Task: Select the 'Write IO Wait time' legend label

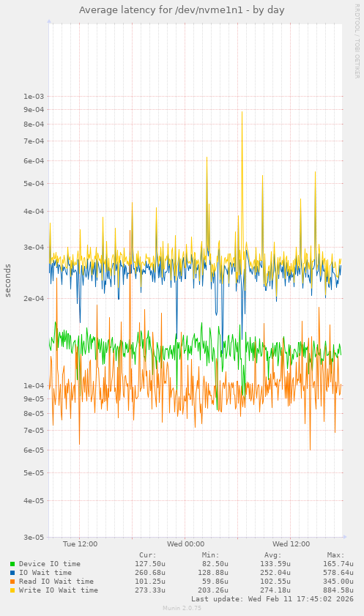Action: pos(58,590)
